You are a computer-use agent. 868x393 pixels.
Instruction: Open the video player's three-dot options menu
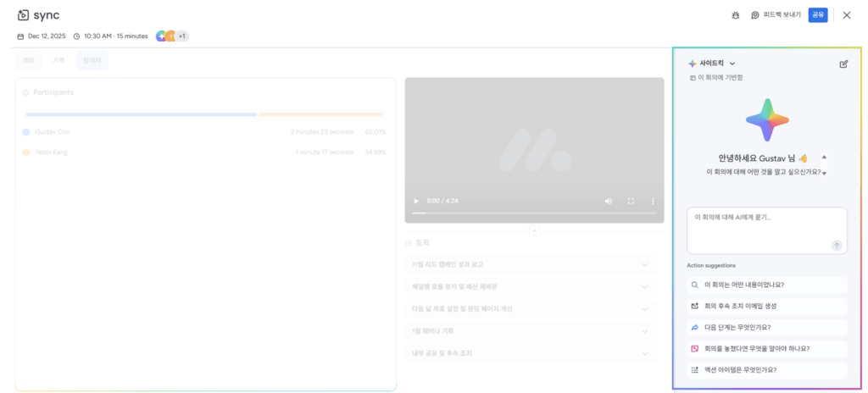pos(652,201)
